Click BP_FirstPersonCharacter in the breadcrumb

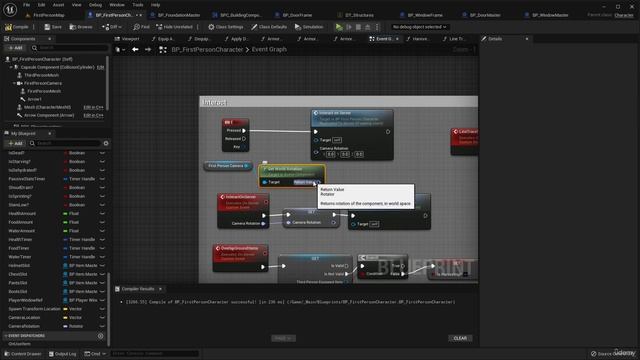207,49
